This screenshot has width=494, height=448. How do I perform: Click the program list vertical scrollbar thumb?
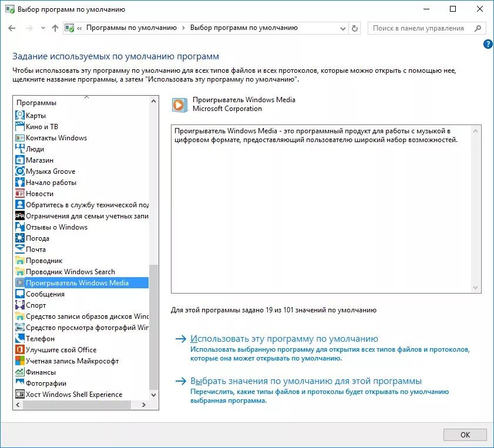click(x=154, y=327)
